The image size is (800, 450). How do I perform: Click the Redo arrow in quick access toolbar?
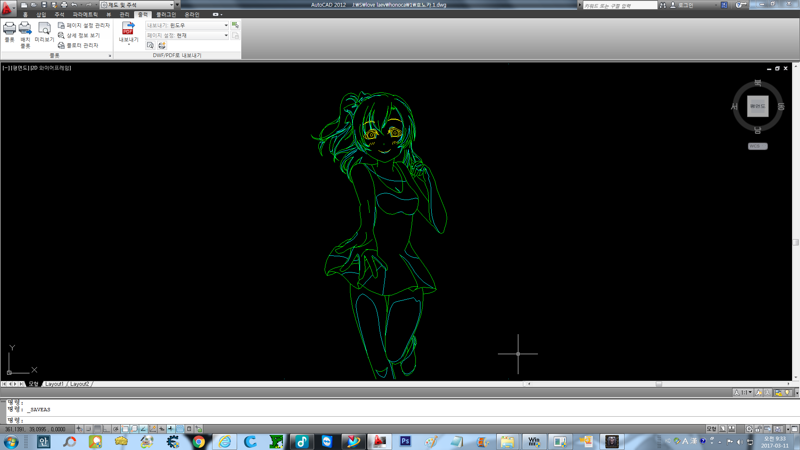(88, 5)
